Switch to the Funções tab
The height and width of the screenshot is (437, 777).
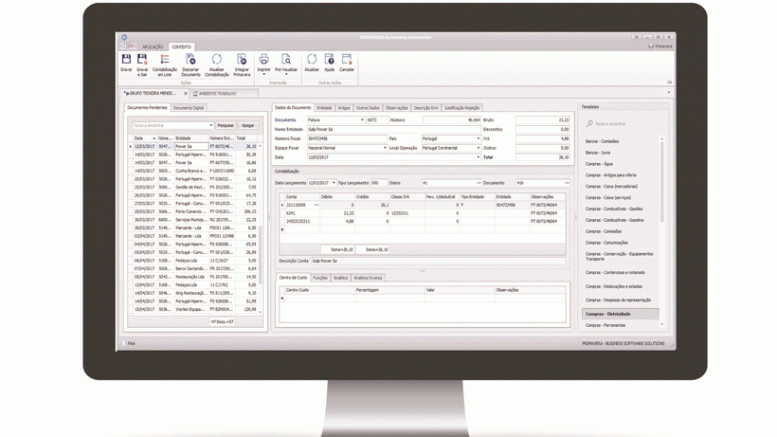(x=320, y=278)
